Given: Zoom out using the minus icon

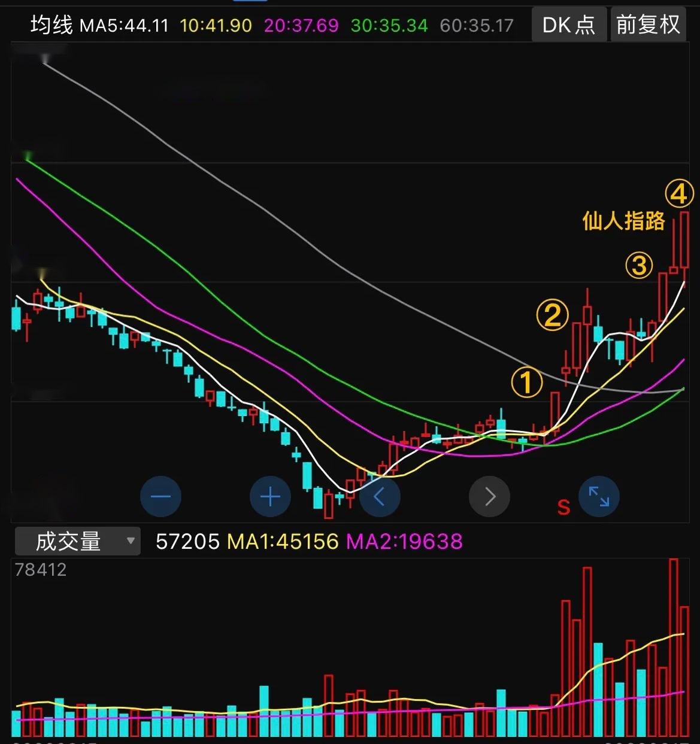Looking at the screenshot, I should click(160, 496).
